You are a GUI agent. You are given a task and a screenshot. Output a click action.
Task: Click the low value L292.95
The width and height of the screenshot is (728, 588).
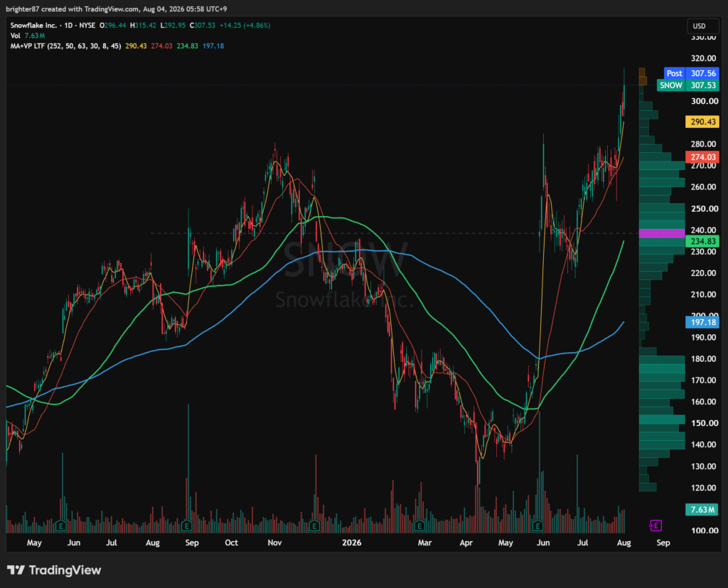(x=173, y=25)
